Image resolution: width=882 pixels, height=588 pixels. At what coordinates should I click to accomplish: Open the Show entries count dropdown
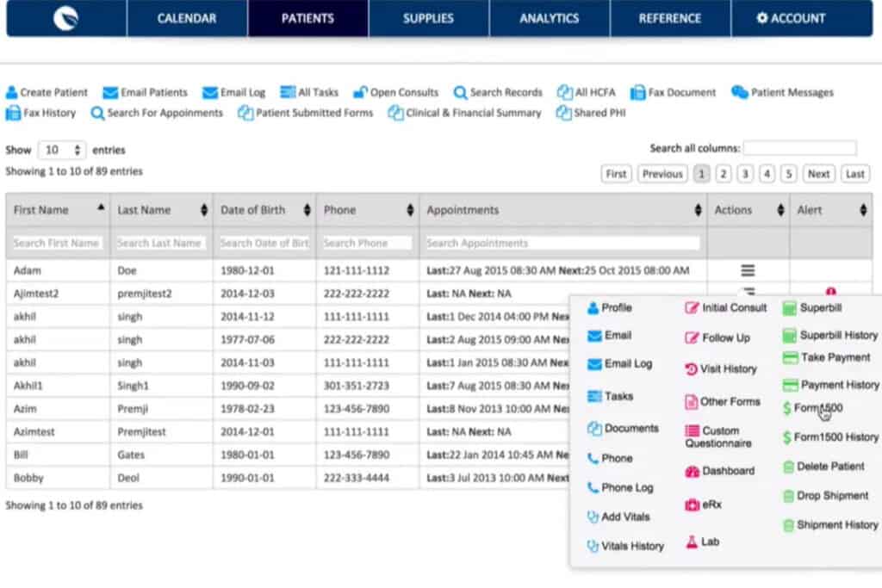click(62, 150)
